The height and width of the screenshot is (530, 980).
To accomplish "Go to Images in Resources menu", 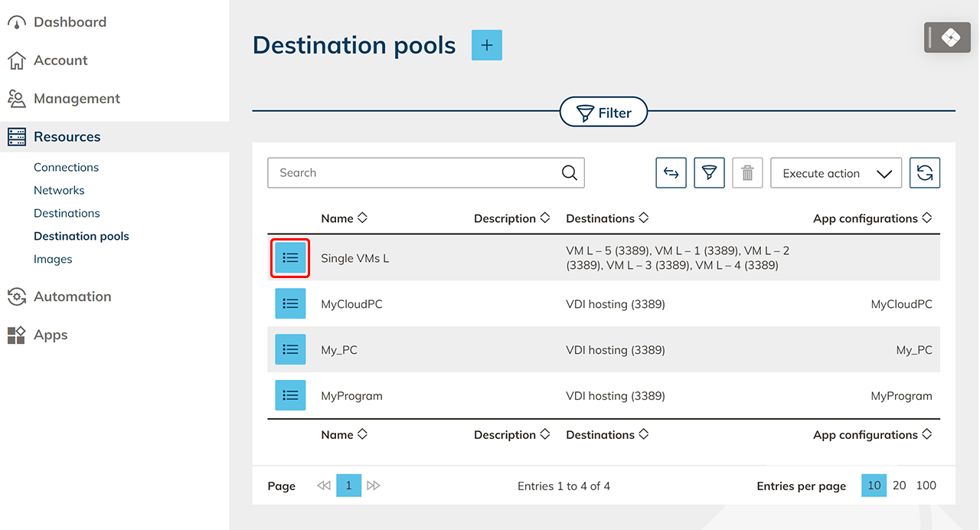I will 53,259.
